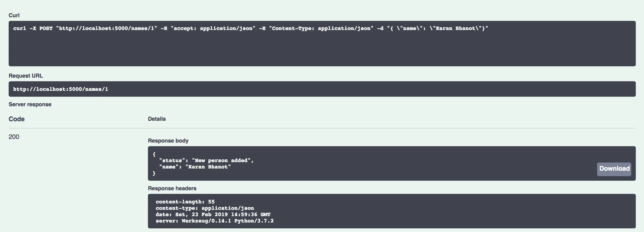
Task: Click the content-type: application/json header line
Action: 205,208
